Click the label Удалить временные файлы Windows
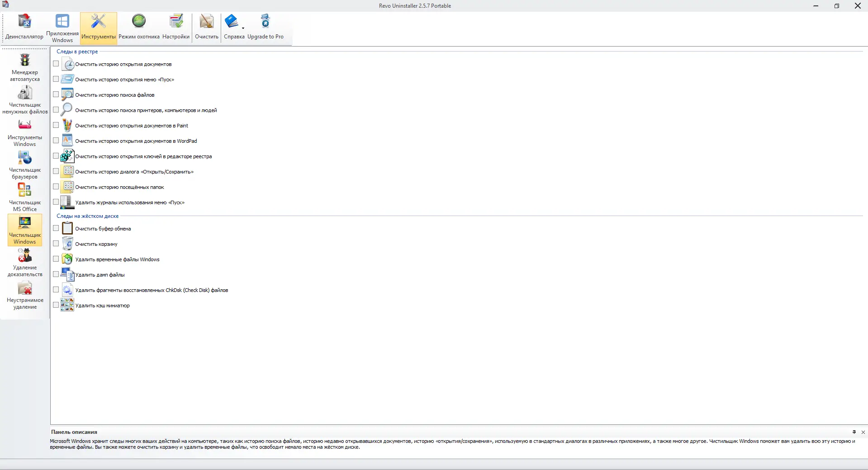The height and width of the screenshot is (470, 868). [x=117, y=259]
